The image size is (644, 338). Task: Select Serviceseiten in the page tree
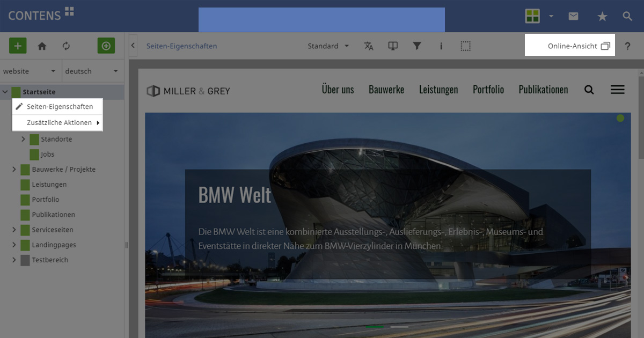53,230
